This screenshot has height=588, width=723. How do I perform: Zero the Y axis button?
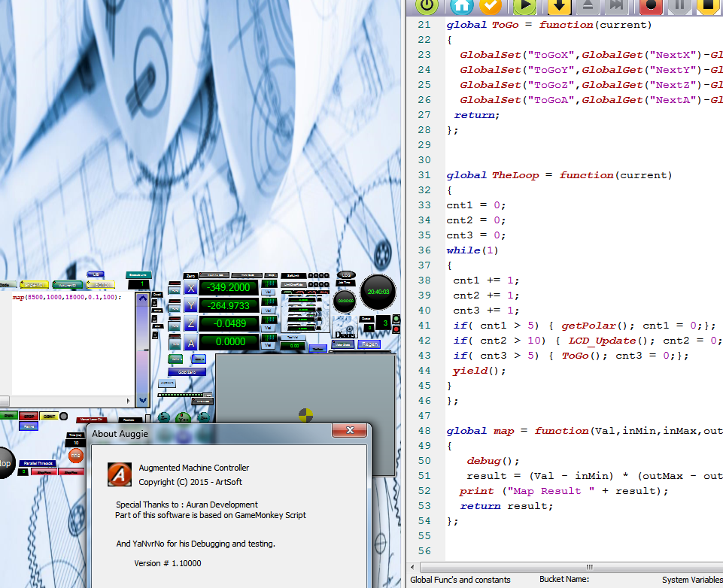(x=190, y=306)
